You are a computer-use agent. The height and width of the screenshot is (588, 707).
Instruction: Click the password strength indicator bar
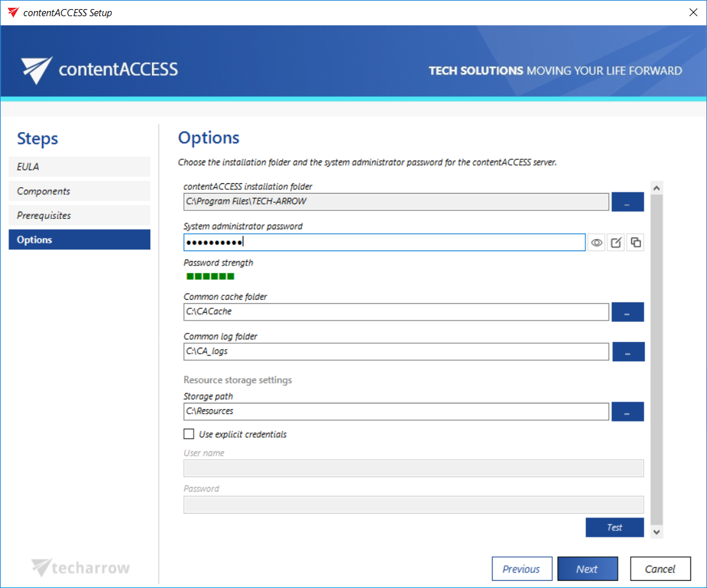pos(210,277)
